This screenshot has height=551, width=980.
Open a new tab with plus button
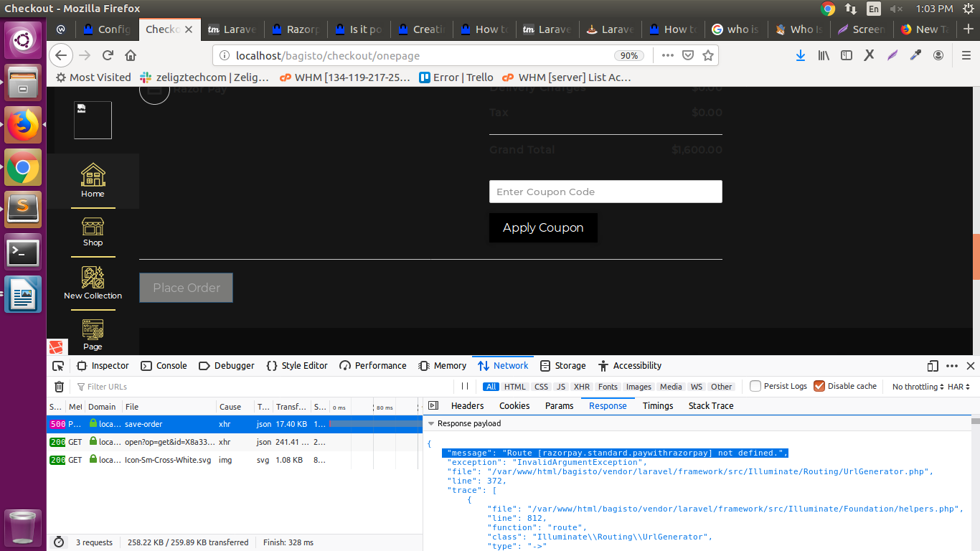[x=969, y=29]
